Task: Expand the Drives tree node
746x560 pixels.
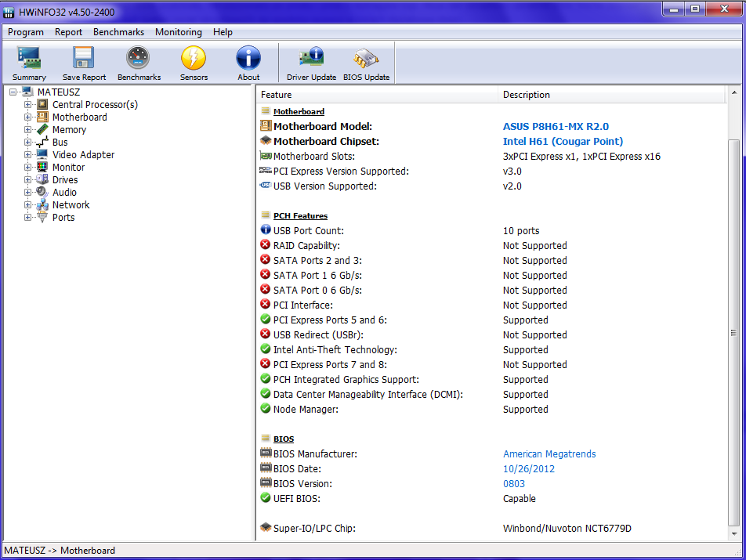Action: (27, 179)
